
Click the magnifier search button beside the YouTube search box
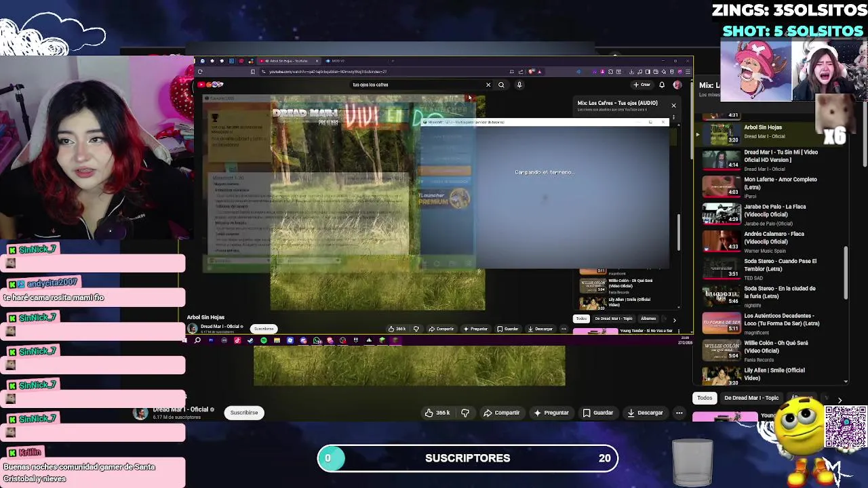pyautogui.click(x=501, y=85)
